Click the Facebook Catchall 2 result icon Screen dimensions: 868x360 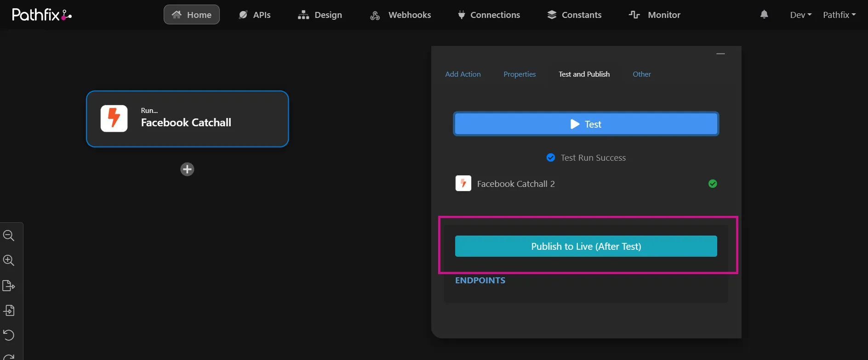[x=463, y=183]
